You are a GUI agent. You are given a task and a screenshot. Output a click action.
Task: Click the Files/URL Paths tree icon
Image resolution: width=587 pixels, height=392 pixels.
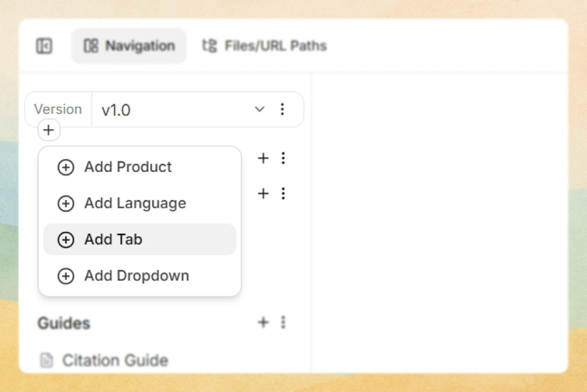pos(209,46)
